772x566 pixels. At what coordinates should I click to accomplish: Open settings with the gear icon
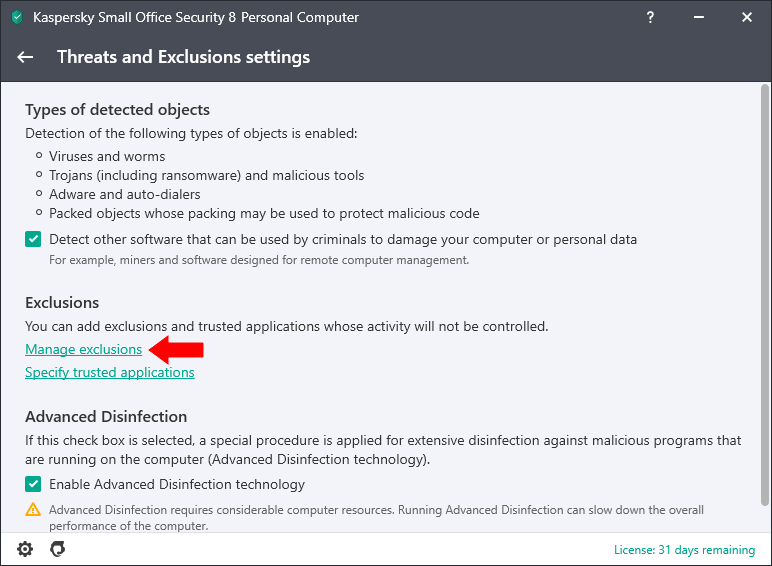click(25, 549)
